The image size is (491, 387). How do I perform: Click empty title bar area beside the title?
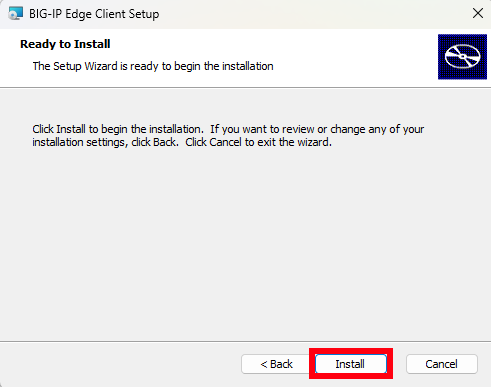coord(313,14)
